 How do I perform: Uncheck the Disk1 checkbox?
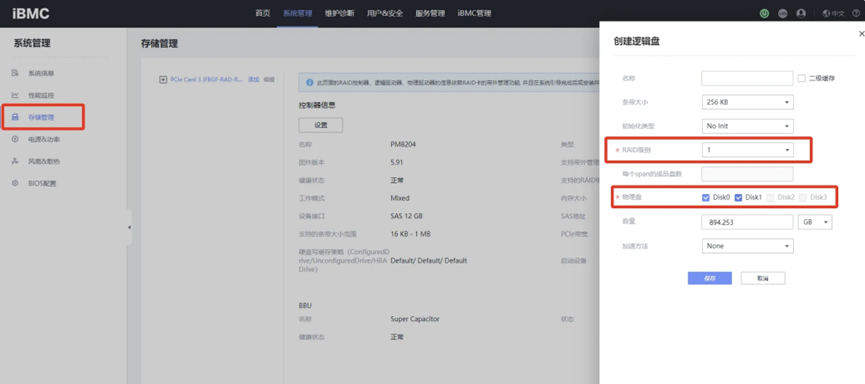coord(738,197)
